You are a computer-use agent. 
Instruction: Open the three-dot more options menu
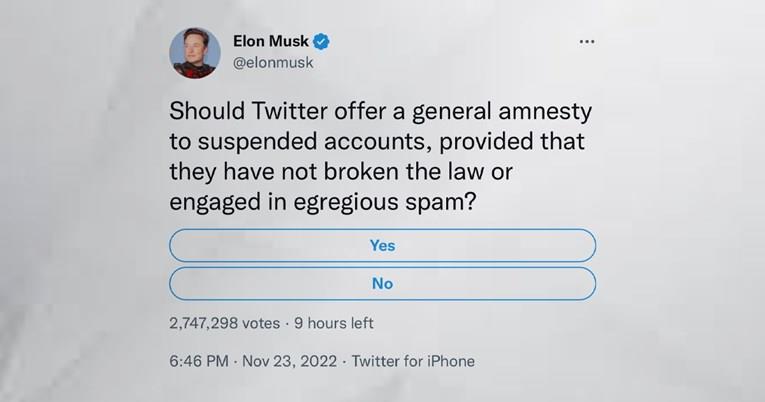point(586,41)
